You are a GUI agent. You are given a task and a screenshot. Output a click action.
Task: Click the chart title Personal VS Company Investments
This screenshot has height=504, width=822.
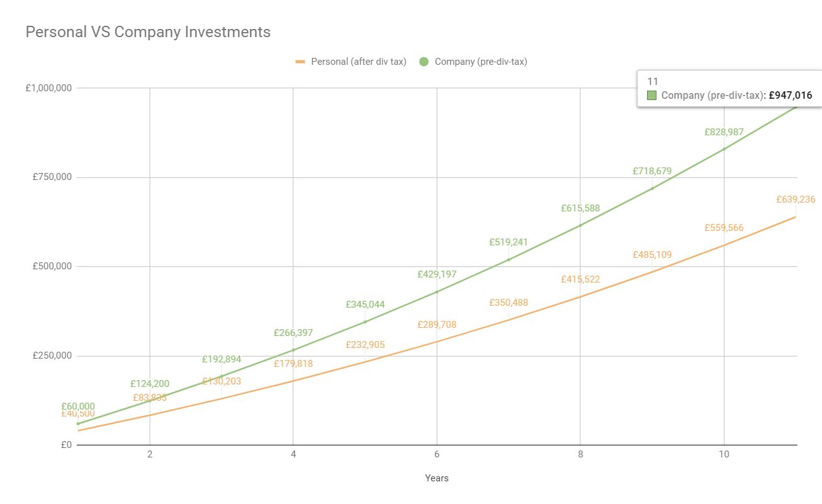[x=148, y=31]
